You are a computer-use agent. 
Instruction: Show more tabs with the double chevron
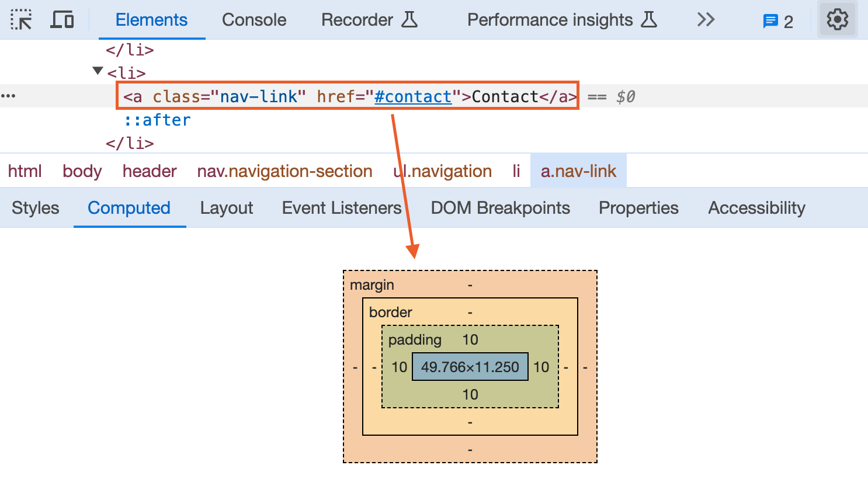pyautogui.click(x=706, y=20)
